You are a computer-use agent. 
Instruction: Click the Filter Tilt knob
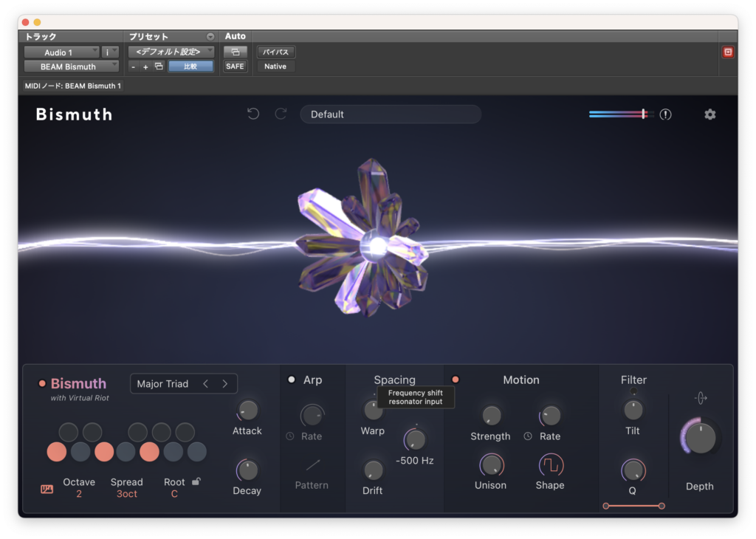tap(633, 411)
